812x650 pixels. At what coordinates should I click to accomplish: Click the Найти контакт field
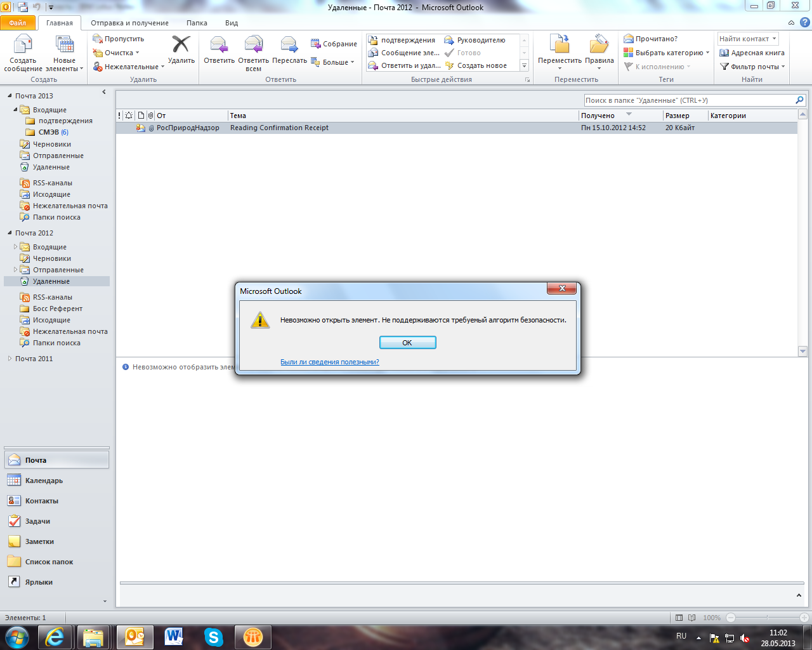tap(748, 39)
